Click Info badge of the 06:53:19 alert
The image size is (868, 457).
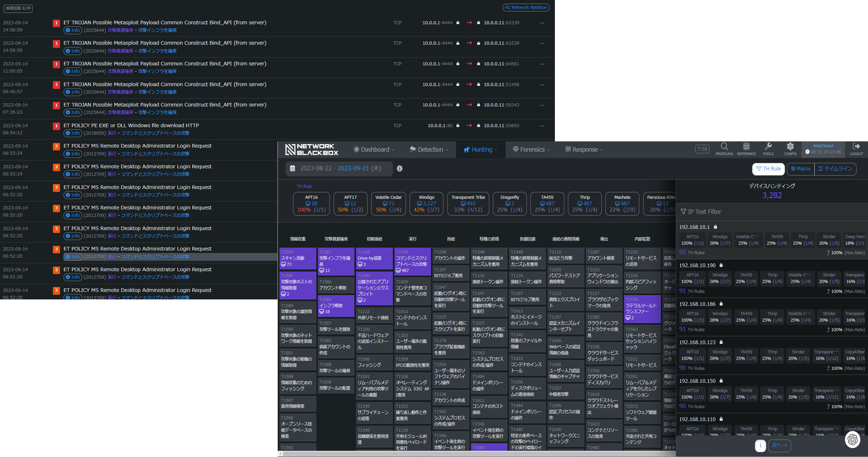click(73, 175)
